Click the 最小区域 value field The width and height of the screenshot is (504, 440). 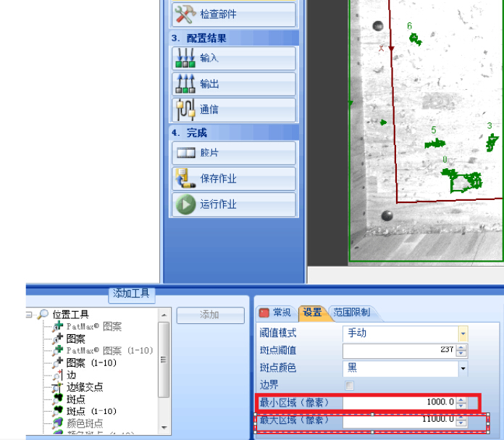(x=398, y=402)
